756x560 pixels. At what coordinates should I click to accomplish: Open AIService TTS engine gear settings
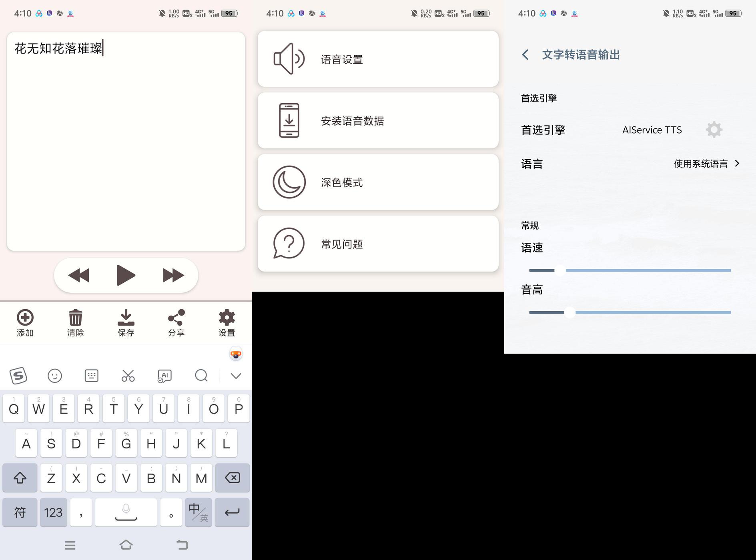point(714,130)
